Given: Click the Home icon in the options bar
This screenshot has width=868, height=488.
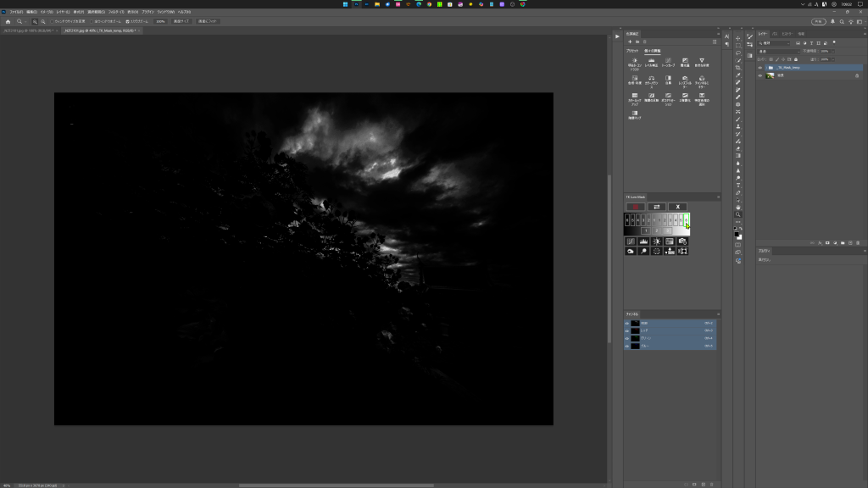Looking at the screenshot, I should click(x=8, y=21).
